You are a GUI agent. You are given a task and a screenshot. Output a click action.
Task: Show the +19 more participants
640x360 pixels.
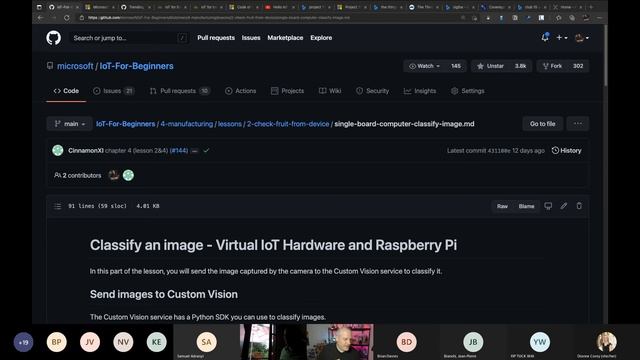23,342
